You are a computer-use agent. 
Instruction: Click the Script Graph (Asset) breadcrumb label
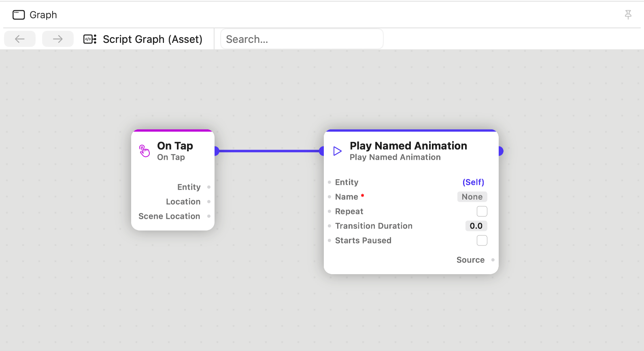153,39
